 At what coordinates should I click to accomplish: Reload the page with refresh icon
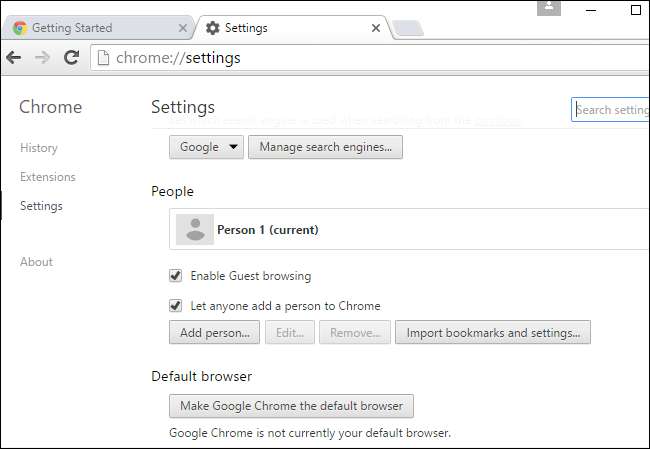(71, 58)
